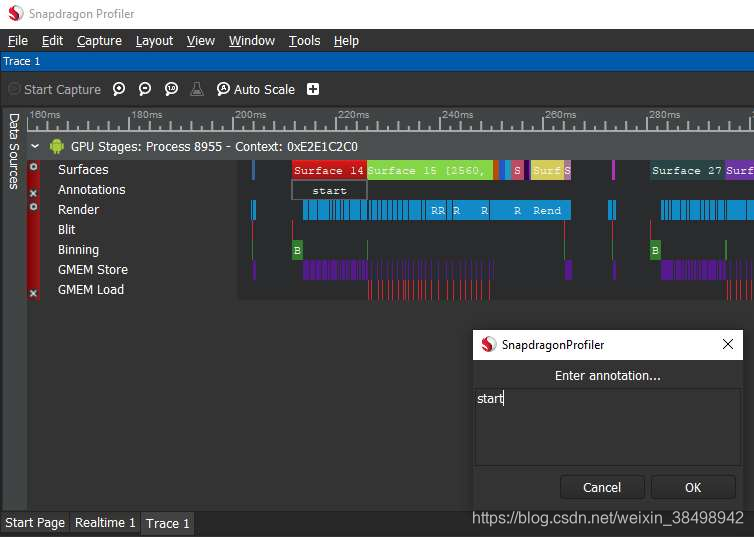
Task: Click the Rend render block
Action: [x=547, y=210]
